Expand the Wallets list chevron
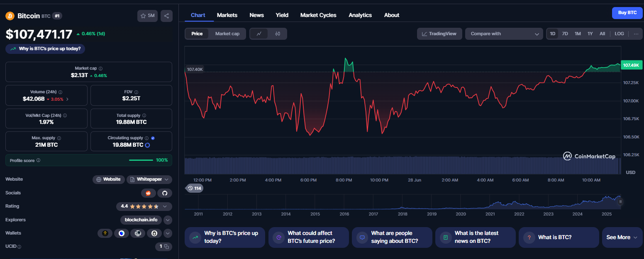 (x=168, y=233)
